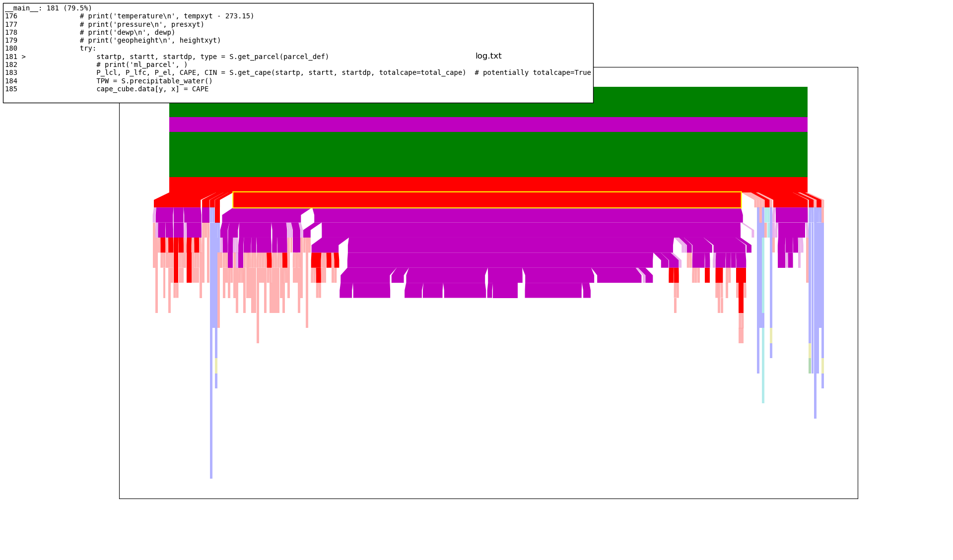Select the bottom-row magenta block left of center
Screen dimensions: 953x560
(x=371, y=290)
